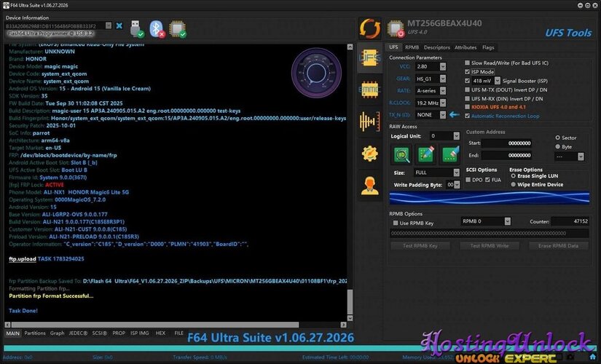Enable KIOXIA UFS 4.0 and 4.1 checkbox
Screen dimensions: 601x364
pos(467,107)
